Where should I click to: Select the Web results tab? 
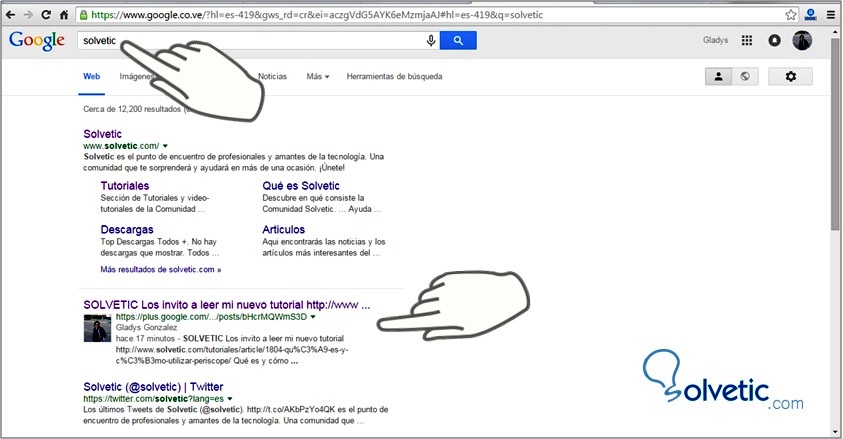click(x=91, y=76)
